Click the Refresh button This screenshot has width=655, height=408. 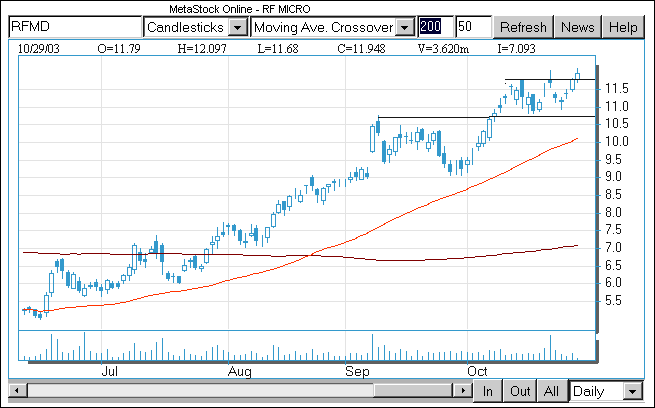point(523,27)
